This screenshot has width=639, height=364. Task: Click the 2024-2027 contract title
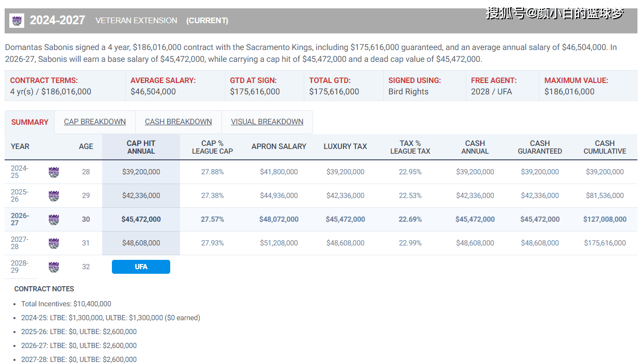pyautogui.click(x=57, y=20)
